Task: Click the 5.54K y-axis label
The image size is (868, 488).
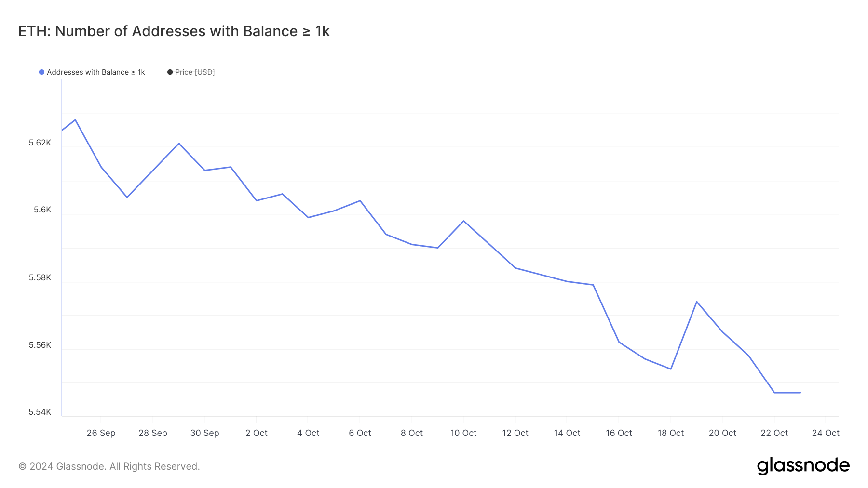Action: [x=40, y=412]
